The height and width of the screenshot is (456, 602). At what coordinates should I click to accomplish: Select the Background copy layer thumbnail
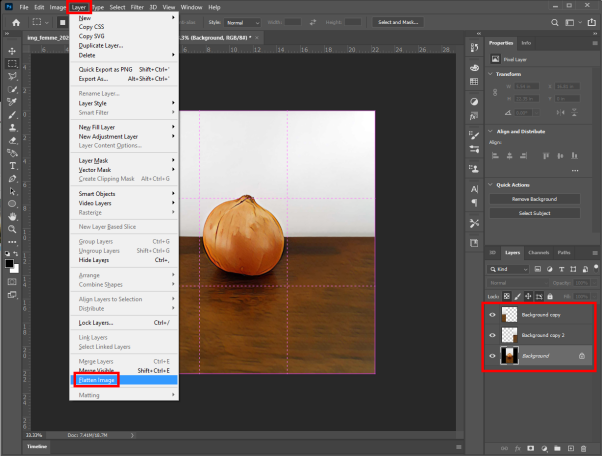(x=509, y=315)
